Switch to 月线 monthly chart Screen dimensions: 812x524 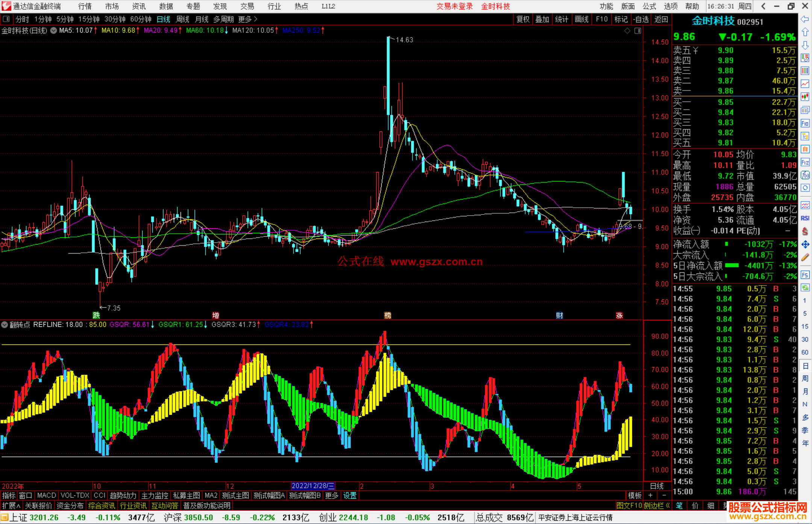click(x=201, y=19)
